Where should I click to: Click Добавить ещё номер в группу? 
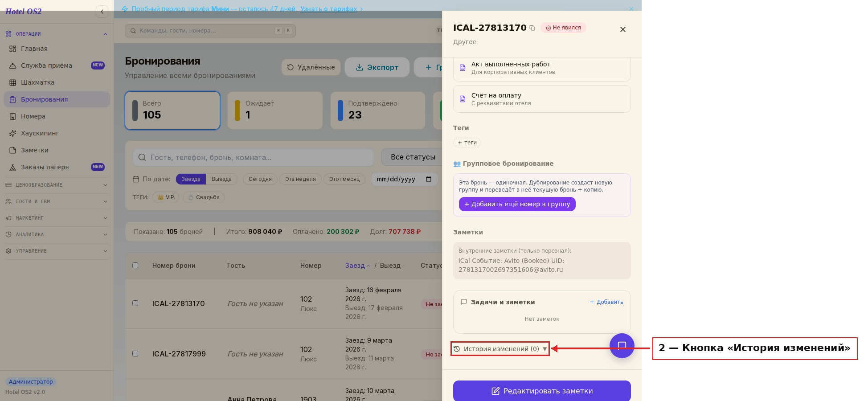coord(517,204)
